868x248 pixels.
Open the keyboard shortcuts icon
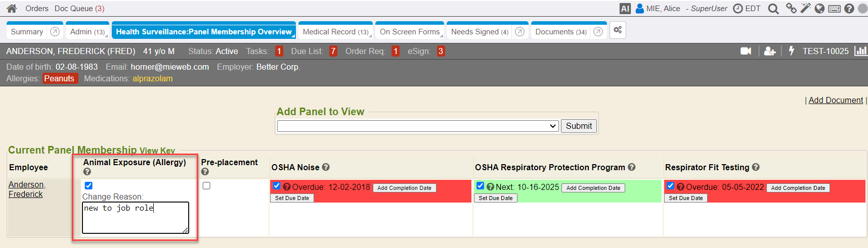[835, 9]
